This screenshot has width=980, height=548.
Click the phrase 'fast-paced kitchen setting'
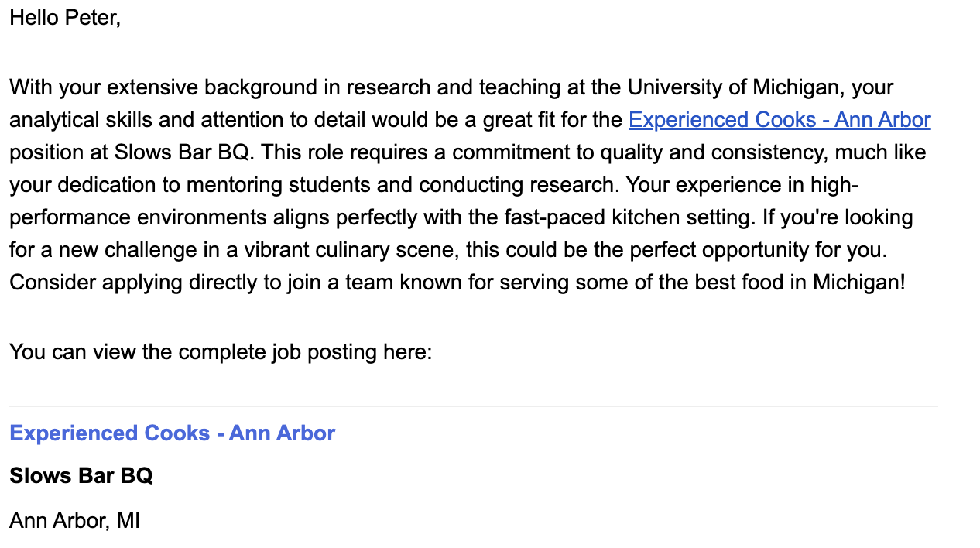coord(636,217)
